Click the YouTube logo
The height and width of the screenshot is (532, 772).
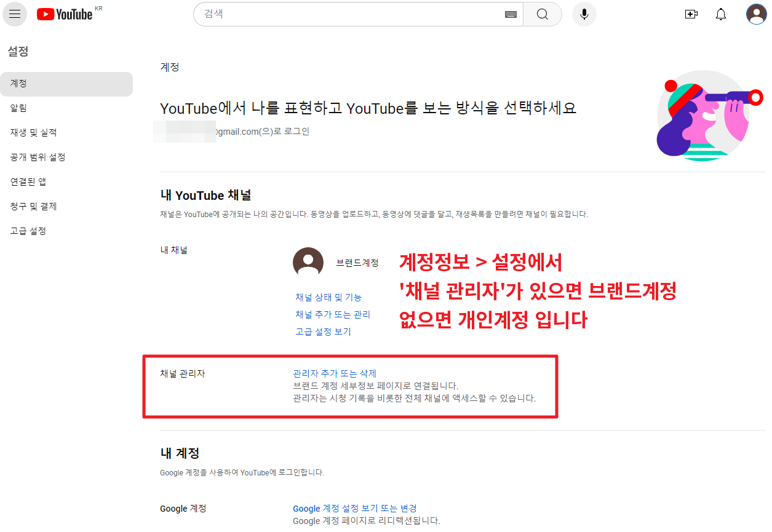pos(65,14)
